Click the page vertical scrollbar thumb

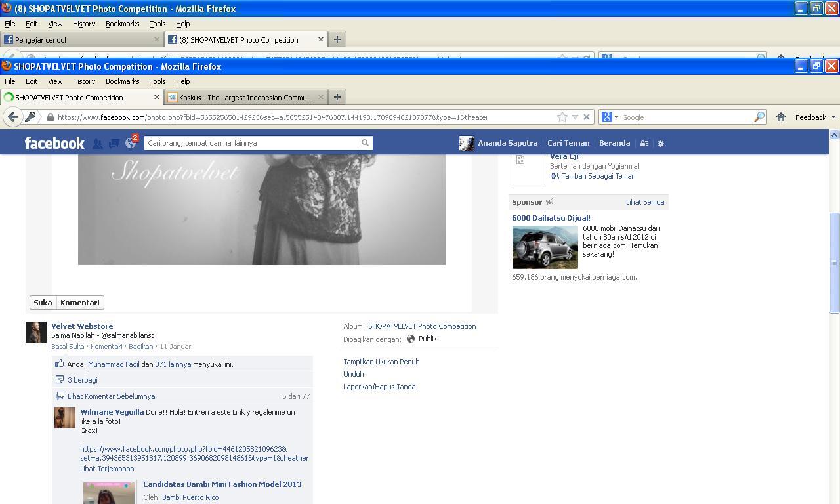pyautogui.click(x=834, y=262)
